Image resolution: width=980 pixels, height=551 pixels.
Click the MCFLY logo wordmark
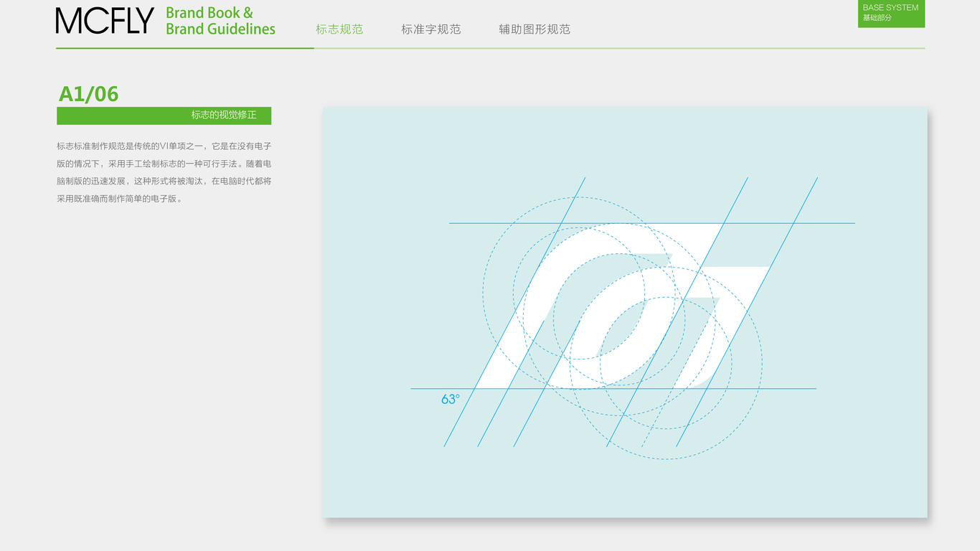tap(105, 21)
